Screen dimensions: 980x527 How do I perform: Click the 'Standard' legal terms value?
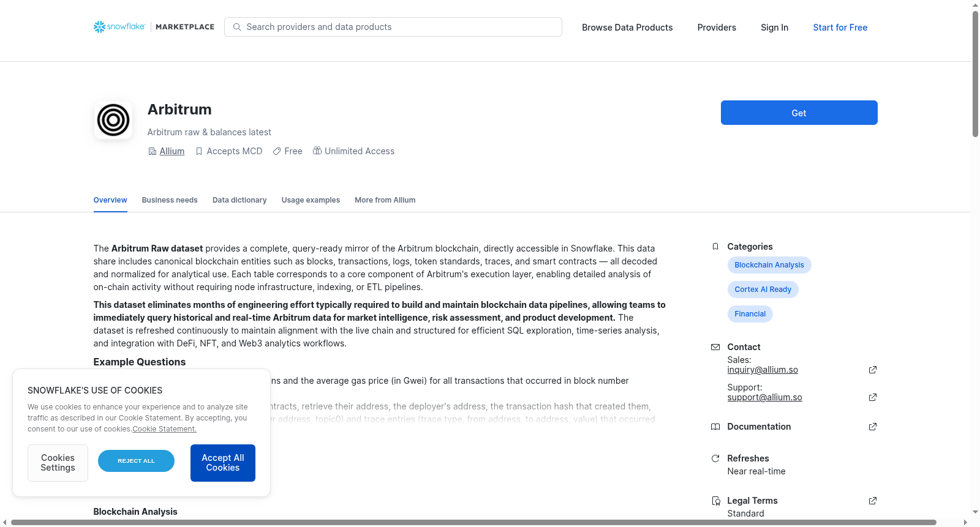tap(745, 514)
